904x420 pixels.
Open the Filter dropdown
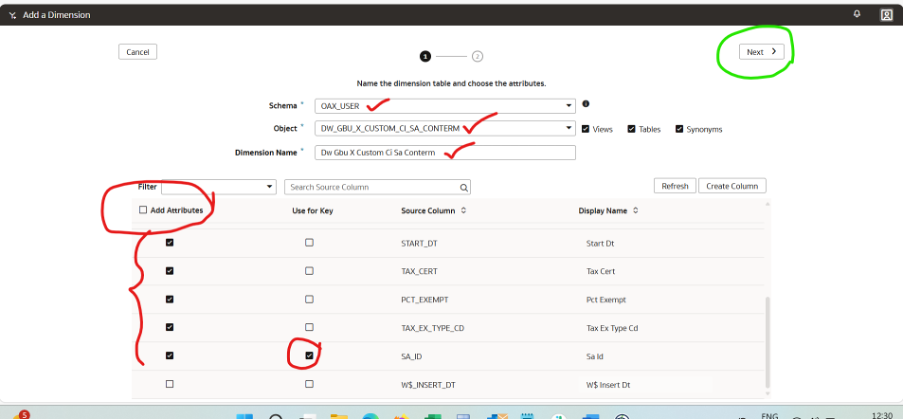pyautogui.click(x=269, y=187)
